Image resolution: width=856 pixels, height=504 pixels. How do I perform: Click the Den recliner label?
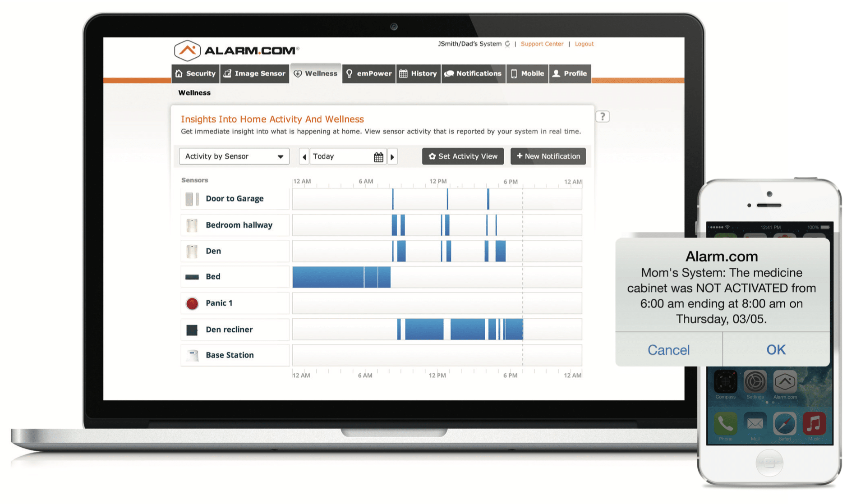point(229,330)
